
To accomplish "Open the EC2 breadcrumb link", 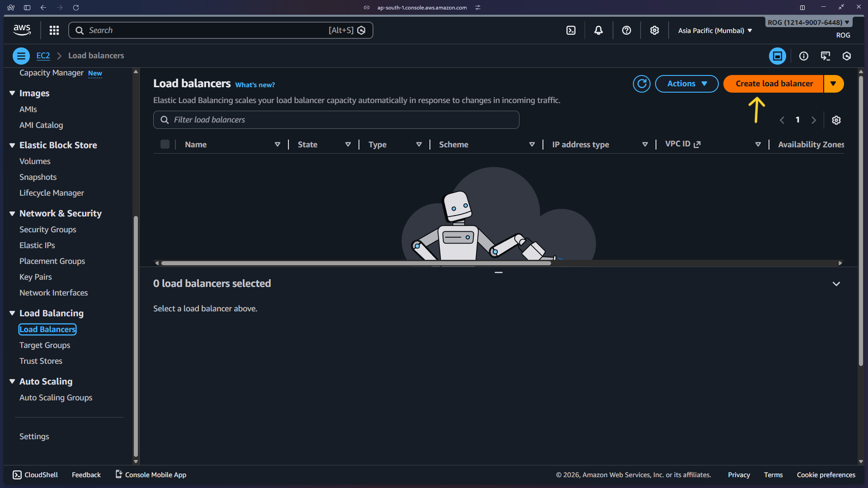I will click(x=43, y=56).
